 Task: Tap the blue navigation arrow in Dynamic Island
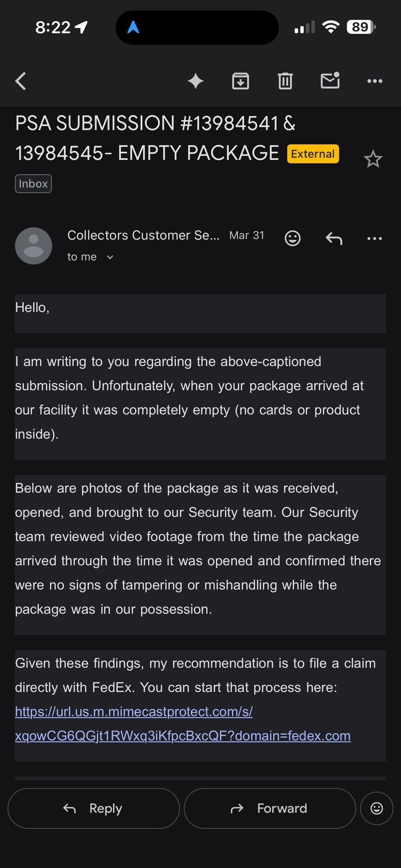coord(133,27)
